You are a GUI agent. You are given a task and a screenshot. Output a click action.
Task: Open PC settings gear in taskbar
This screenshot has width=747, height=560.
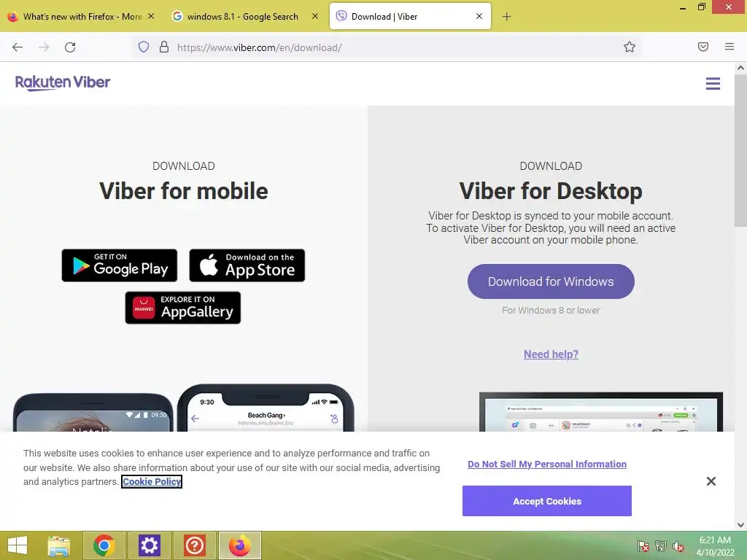(149, 545)
